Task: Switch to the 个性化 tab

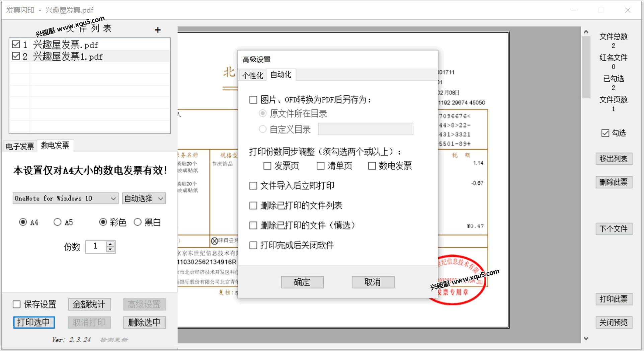Action: coord(253,75)
